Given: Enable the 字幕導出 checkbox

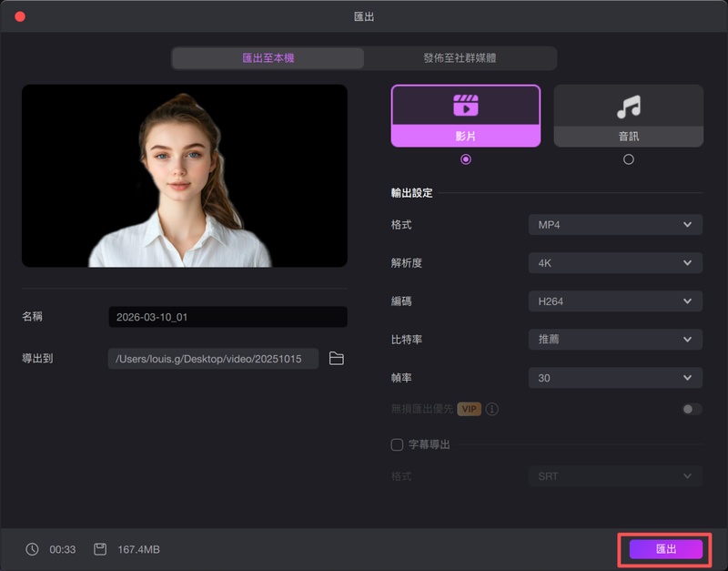Looking at the screenshot, I should pos(397,444).
